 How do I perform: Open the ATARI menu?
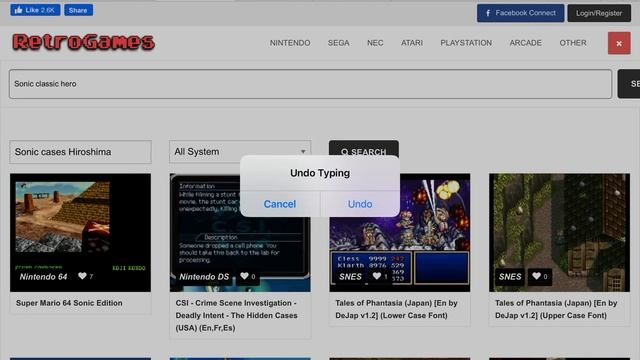point(411,43)
